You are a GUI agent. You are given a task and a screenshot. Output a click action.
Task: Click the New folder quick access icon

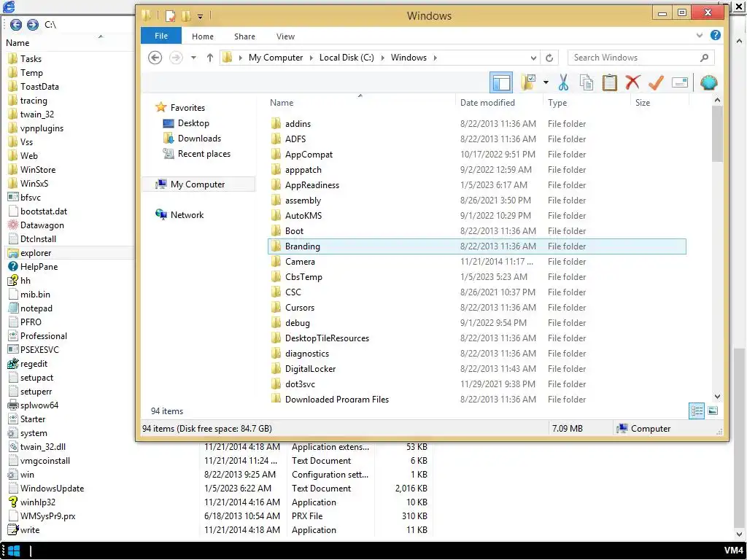click(x=186, y=16)
